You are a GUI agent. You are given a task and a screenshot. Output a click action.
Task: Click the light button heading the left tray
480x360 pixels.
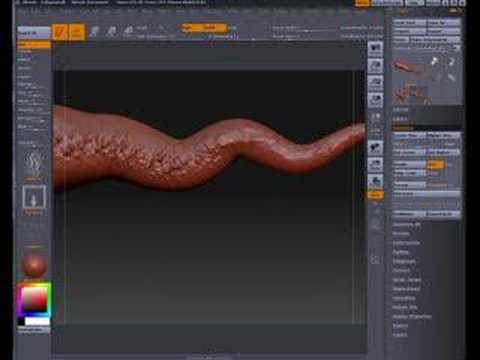coord(34,33)
